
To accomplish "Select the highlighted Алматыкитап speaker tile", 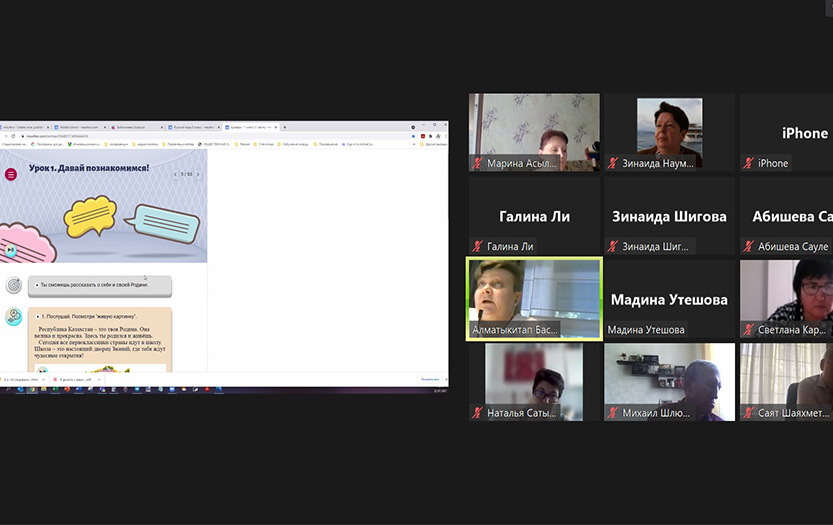I will click(x=534, y=299).
